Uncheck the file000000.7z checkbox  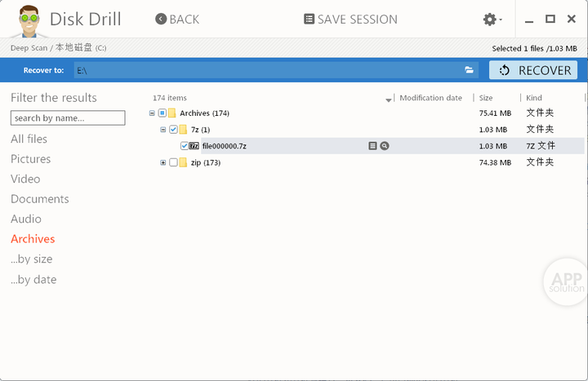pos(184,146)
